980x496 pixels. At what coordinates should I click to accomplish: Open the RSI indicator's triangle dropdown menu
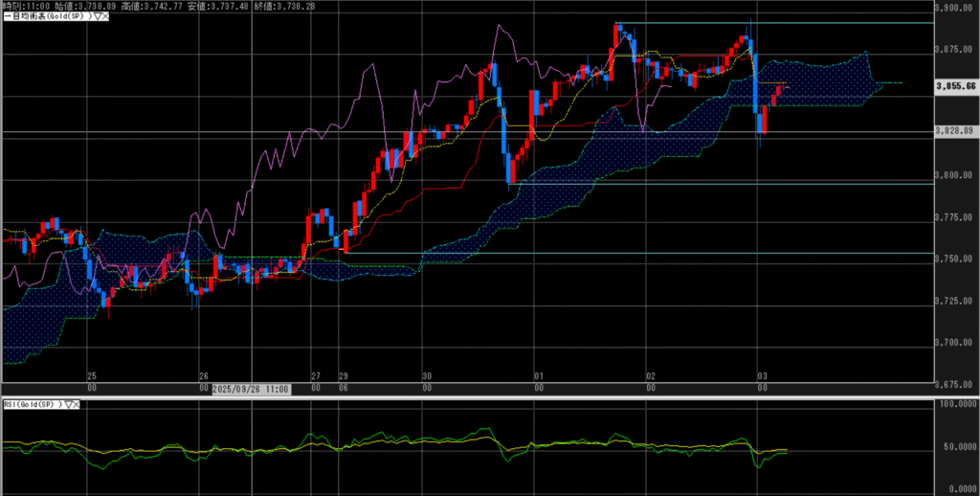coord(70,405)
